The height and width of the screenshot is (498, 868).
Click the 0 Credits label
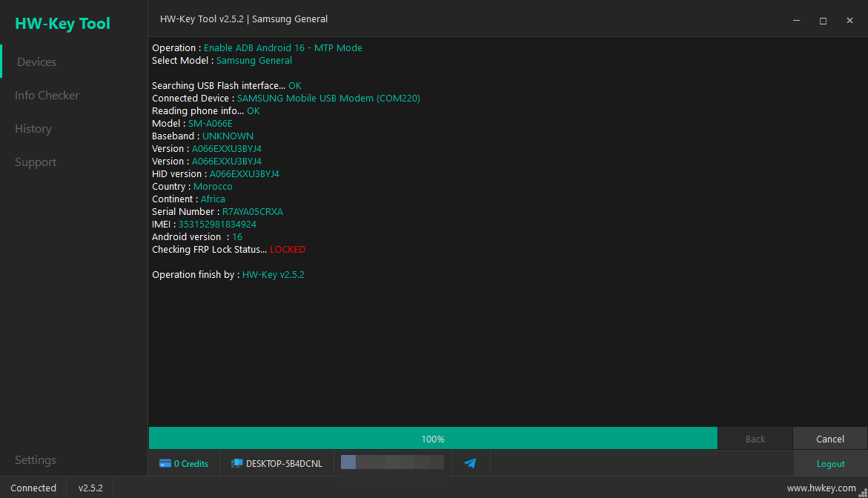click(191, 464)
